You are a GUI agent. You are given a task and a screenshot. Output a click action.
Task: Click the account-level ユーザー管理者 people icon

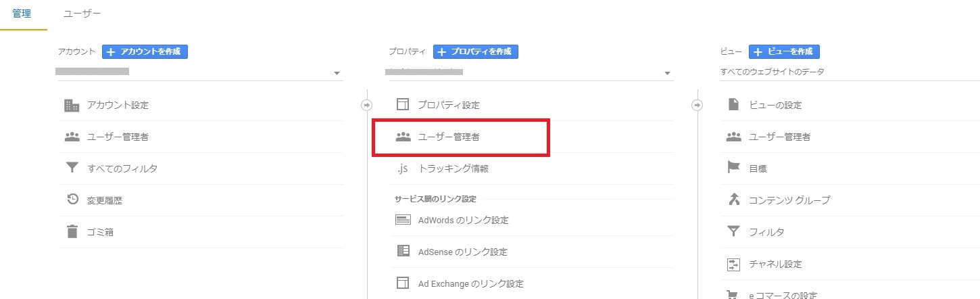click(x=72, y=137)
